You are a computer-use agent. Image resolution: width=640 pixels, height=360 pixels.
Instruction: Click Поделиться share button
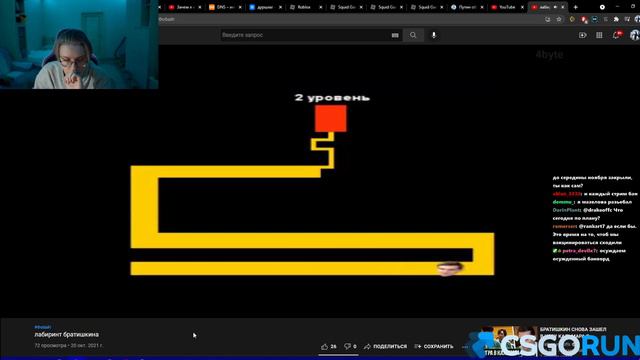[385, 347]
